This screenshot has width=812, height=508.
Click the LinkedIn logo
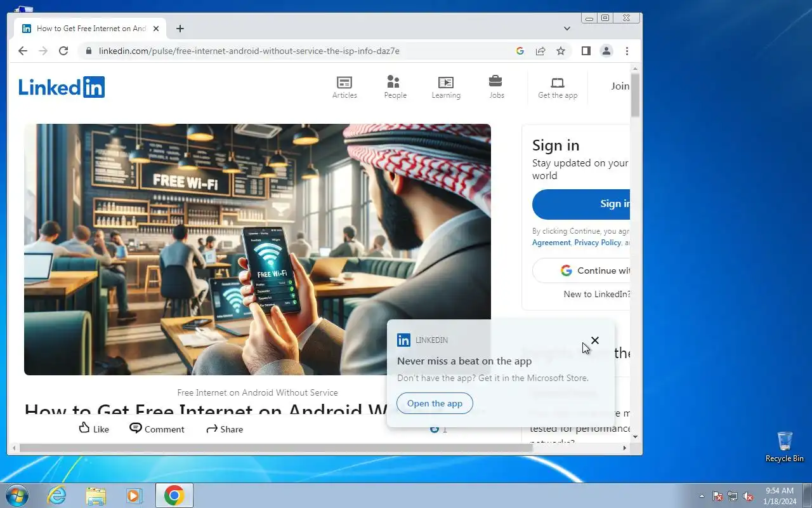pos(62,87)
